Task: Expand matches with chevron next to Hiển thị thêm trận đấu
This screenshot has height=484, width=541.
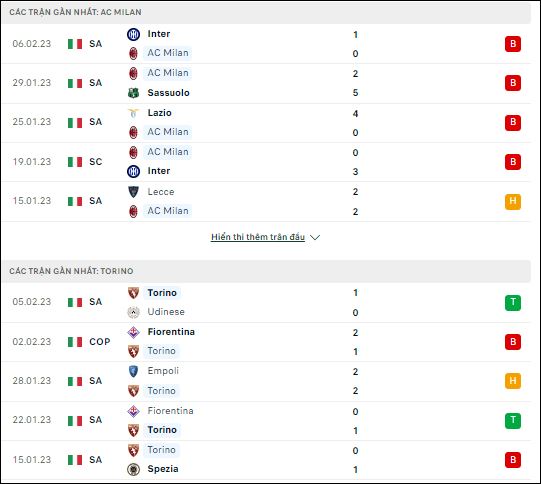Action: [315, 237]
